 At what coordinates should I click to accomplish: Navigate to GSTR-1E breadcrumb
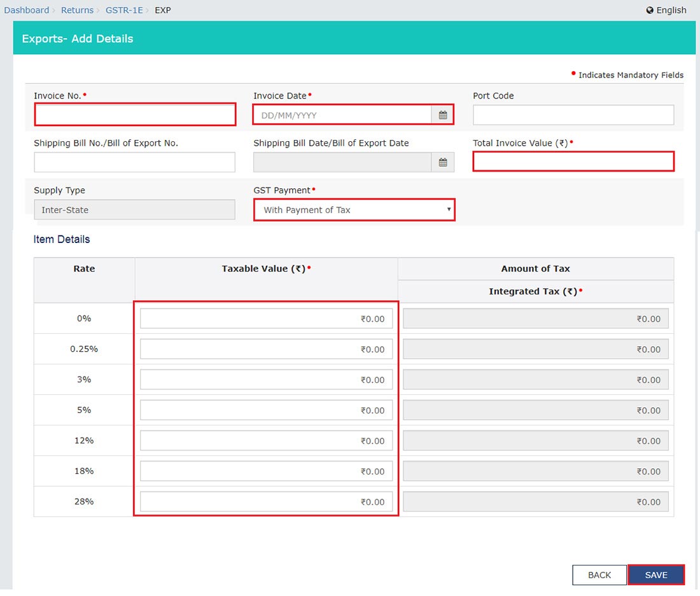pos(124,10)
